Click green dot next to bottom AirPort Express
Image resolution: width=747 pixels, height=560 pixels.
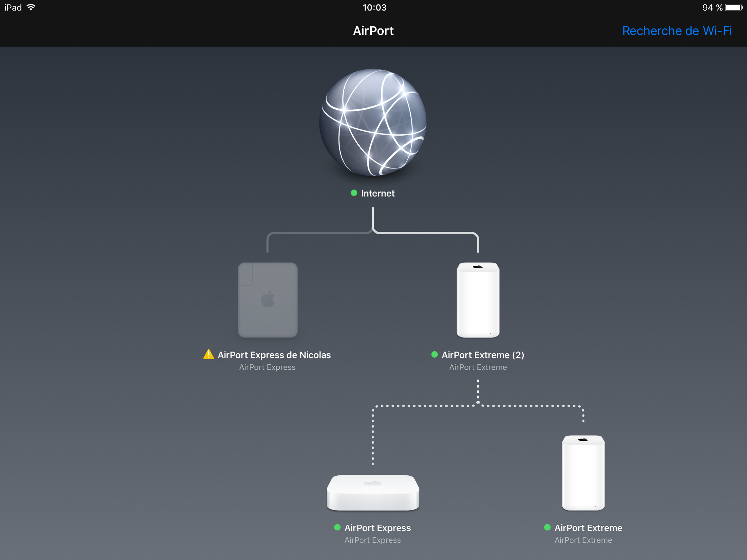pos(337,527)
